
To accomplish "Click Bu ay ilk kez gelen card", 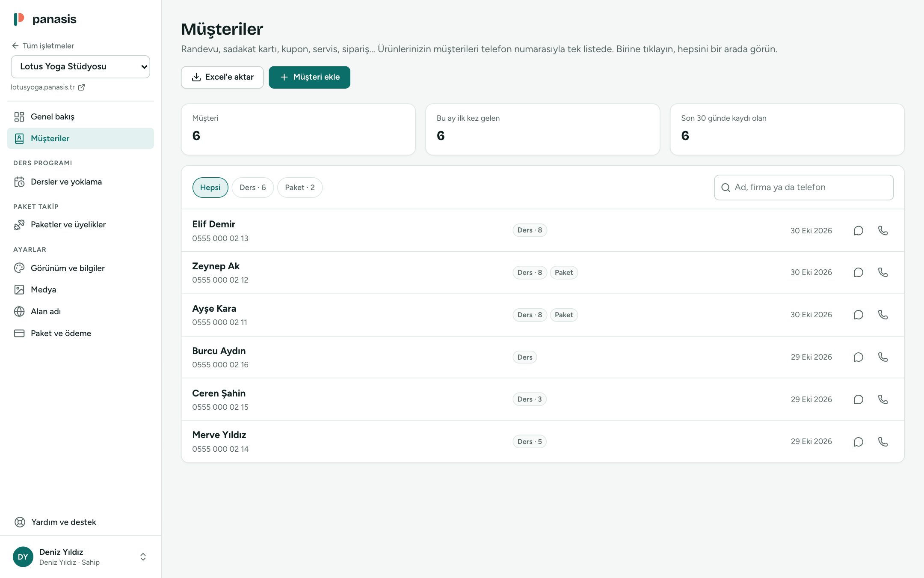I will (x=542, y=129).
